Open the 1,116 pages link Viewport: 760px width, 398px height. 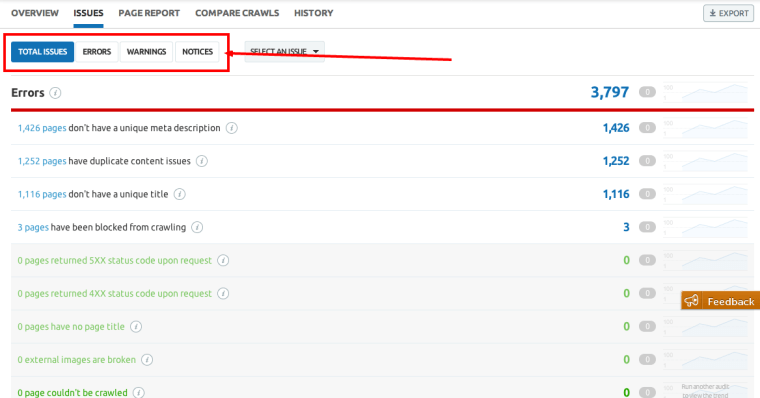[42, 194]
